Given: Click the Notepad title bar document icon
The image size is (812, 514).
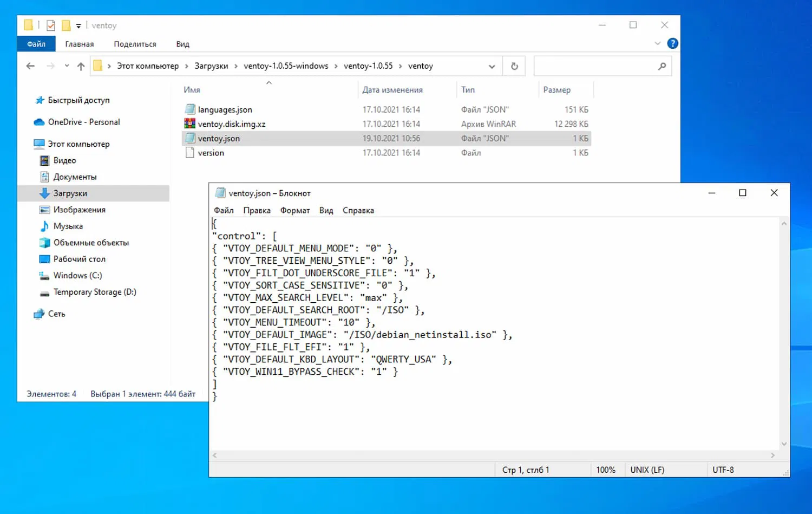Looking at the screenshot, I should 220,193.
